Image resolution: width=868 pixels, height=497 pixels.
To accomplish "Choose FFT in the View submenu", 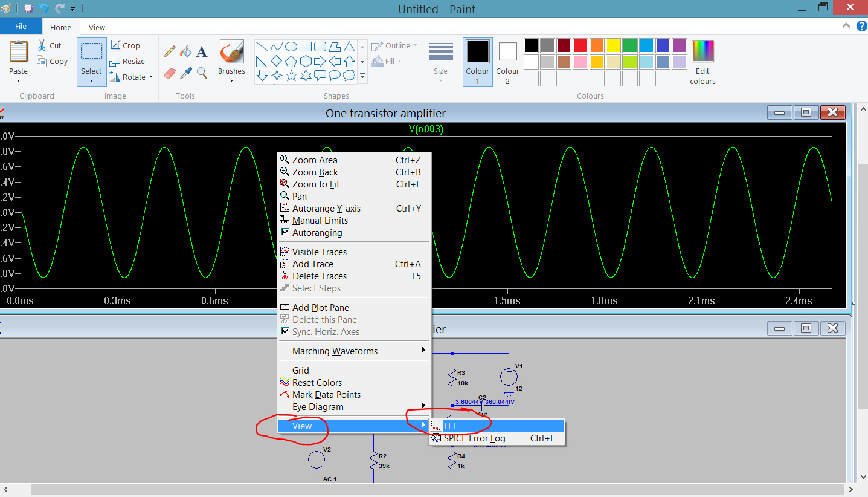I will pyautogui.click(x=497, y=426).
